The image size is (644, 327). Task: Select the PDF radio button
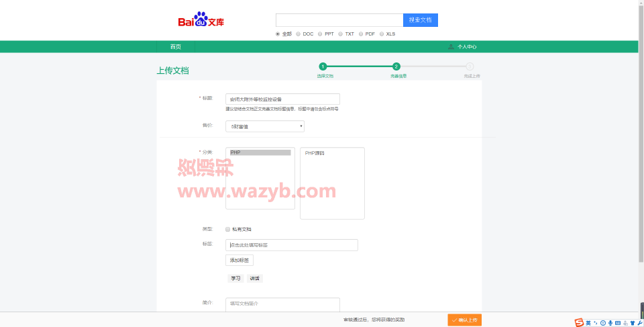[x=361, y=34]
